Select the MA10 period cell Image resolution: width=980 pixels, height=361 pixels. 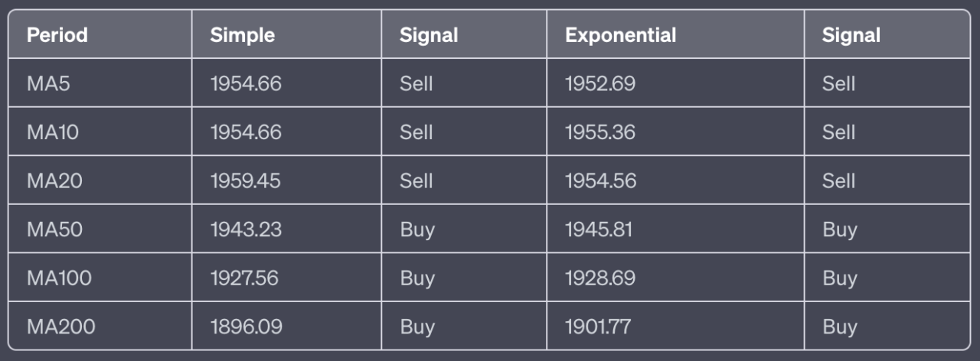tap(53, 132)
